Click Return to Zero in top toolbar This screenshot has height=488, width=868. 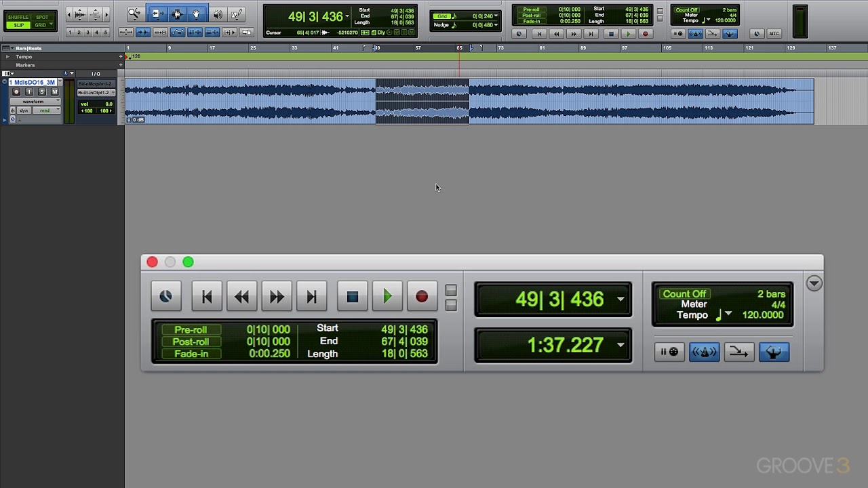pos(539,34)
